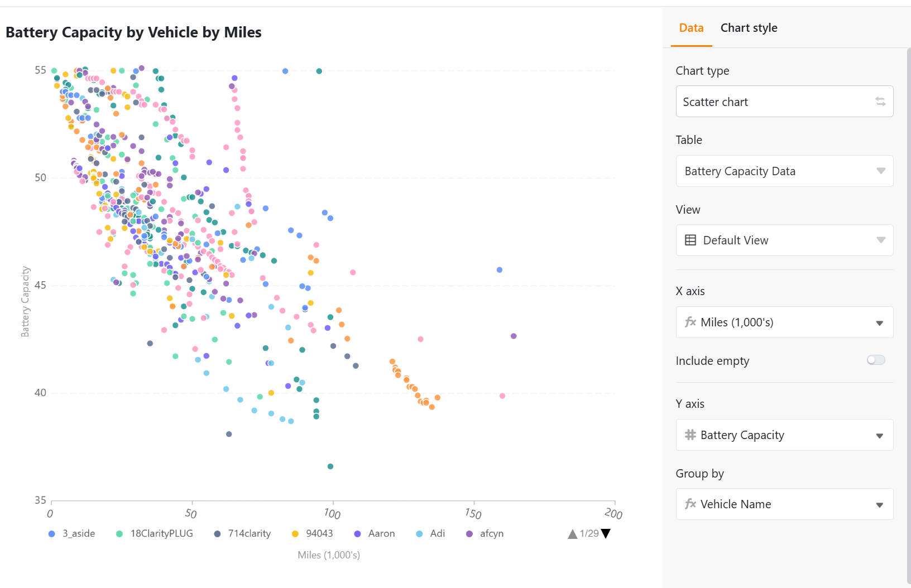This screenshot has height=588, width=911.
Task: Click the formula icon beside Vehicle Name
Action: tap(691, 504)
